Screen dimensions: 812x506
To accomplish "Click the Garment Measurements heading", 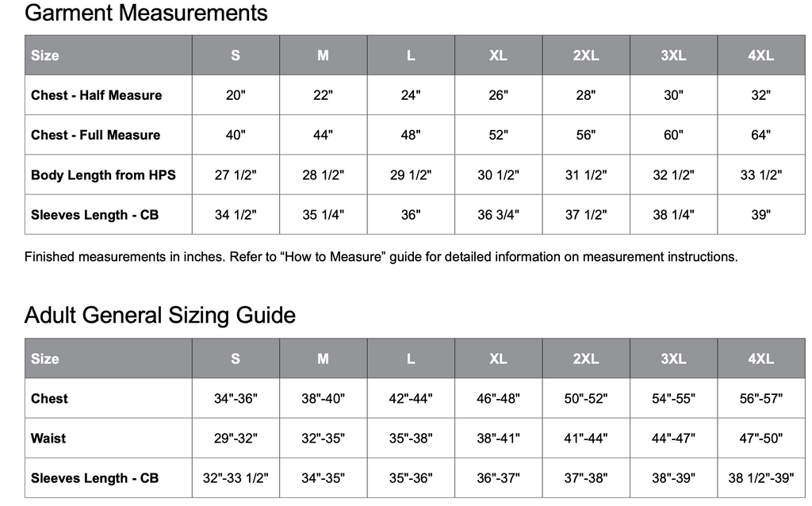I will pyautogui.click(x=146, y=13).
